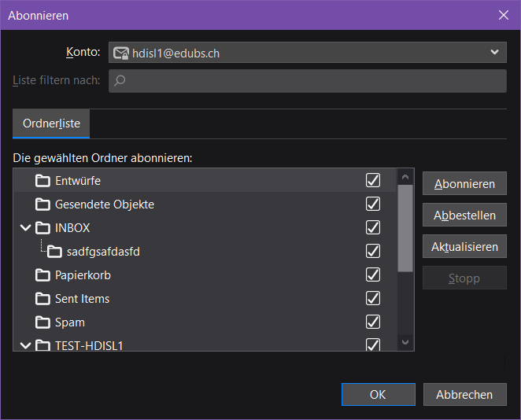The image size is (521, 420).
Task: Click the folder list scroll down arrow
Action: [x=405, y=342]
